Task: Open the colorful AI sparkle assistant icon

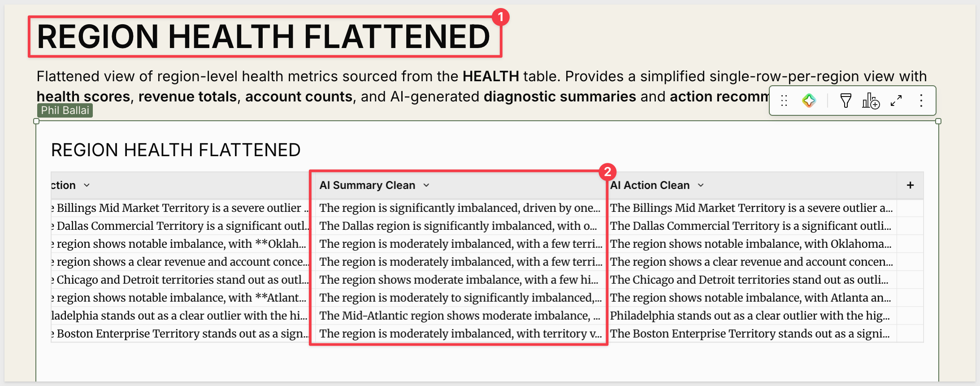Action: [809, 101]
